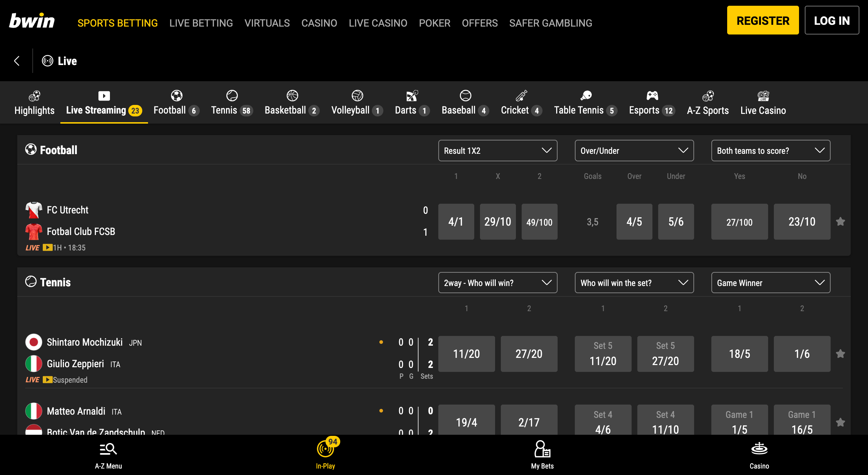This screenshot has width=868, height=475.
Task: Click the Table Tennis paddle icon
Action: [x=586, y=96]
